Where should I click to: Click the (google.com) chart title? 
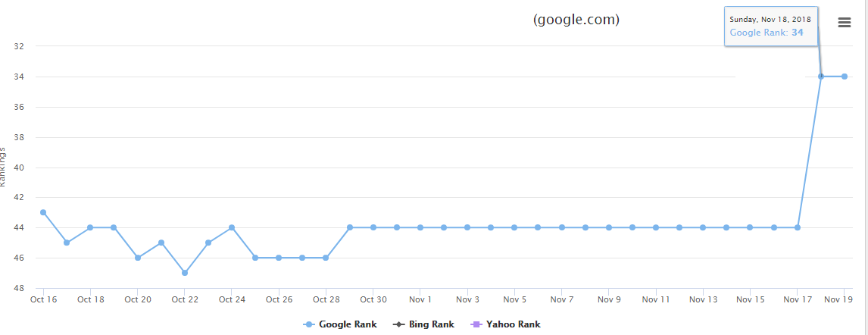pos(576,20)
